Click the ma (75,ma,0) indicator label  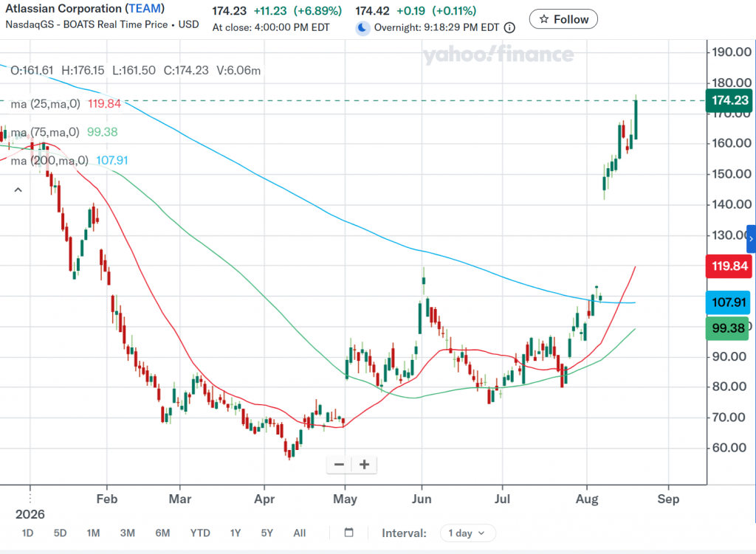45,132
